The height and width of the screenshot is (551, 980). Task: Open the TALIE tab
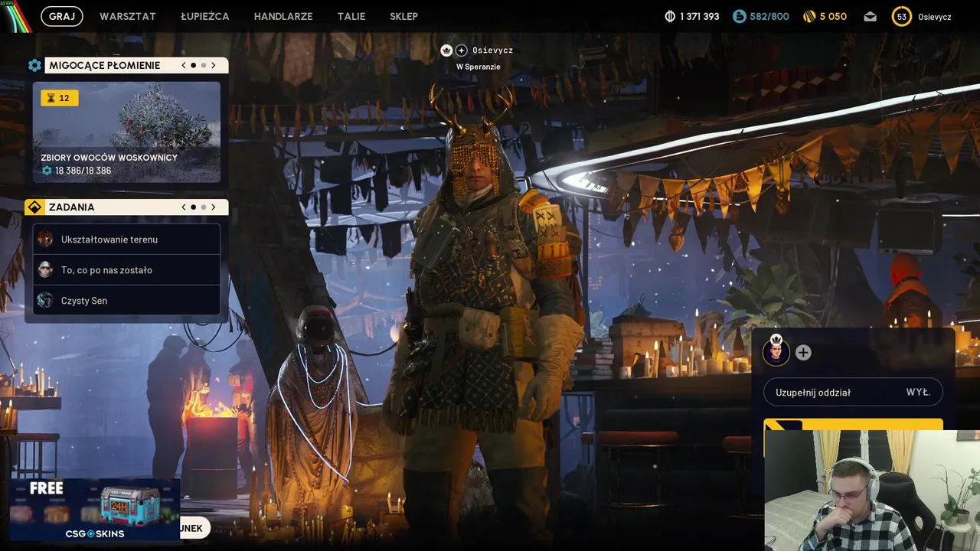pos(351,16)
